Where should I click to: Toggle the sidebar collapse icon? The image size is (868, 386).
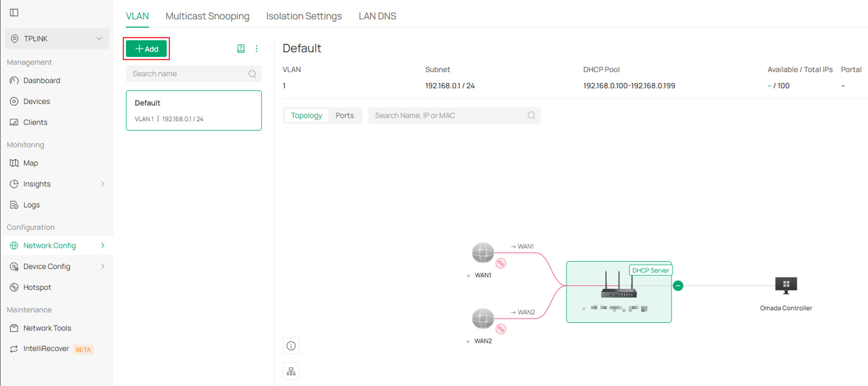pyautogui.click(x=14, y=12)
